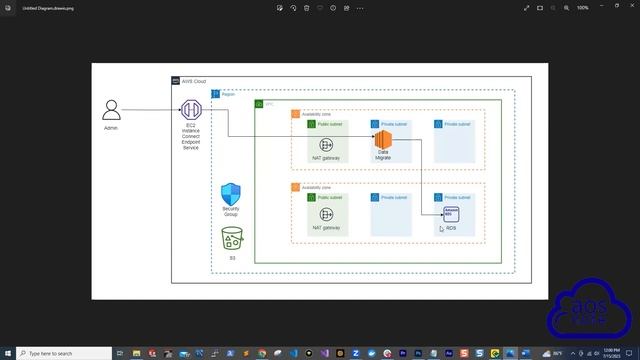Click the AWS Cloud label icon
640x360 pixels.
tap(176, 81)
